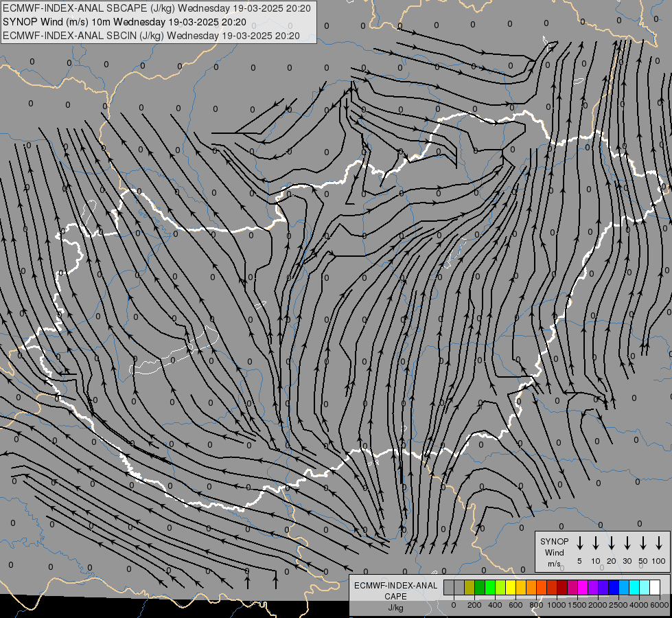Click the ECMWF-INDEX-ANAL label in the CAPE legend
The width and height of the screenshot is (672, 618).
[395, 586]
